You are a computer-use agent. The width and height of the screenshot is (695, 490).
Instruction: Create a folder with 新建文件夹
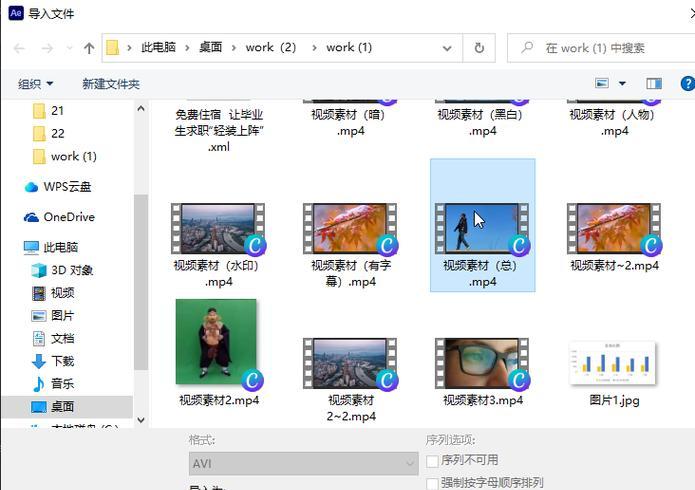(111, 84)
